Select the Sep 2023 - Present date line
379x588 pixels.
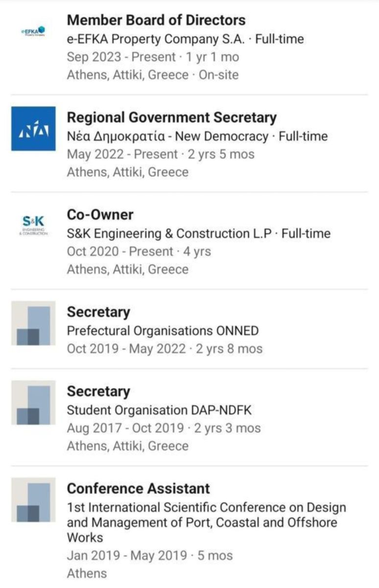pyautogui.click(x=153, y=57)
